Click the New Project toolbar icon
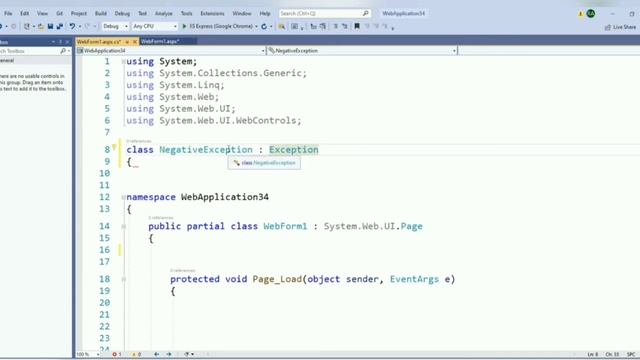This screenshot has width=640, height=360. coord(27,27)
